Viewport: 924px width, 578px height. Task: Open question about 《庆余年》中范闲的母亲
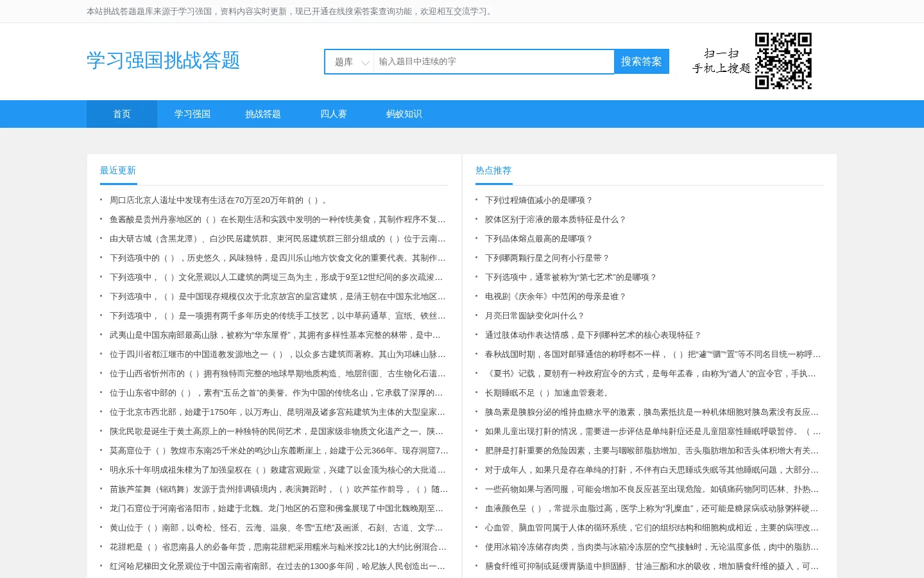(556, 297)
